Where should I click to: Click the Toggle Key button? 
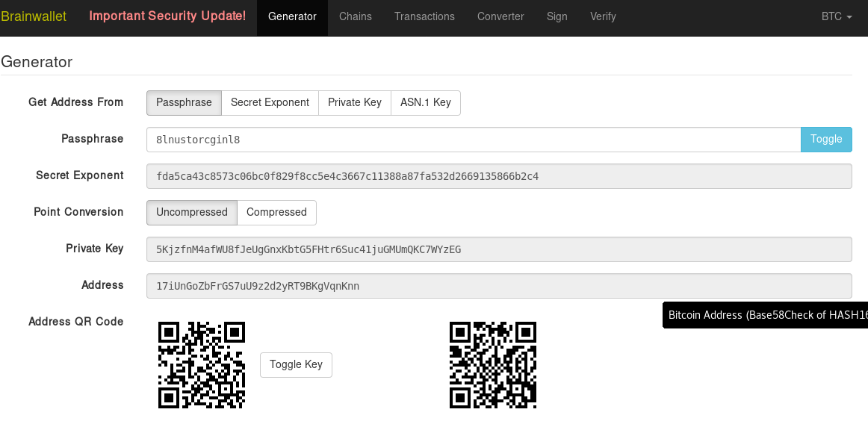pos(296,365)
